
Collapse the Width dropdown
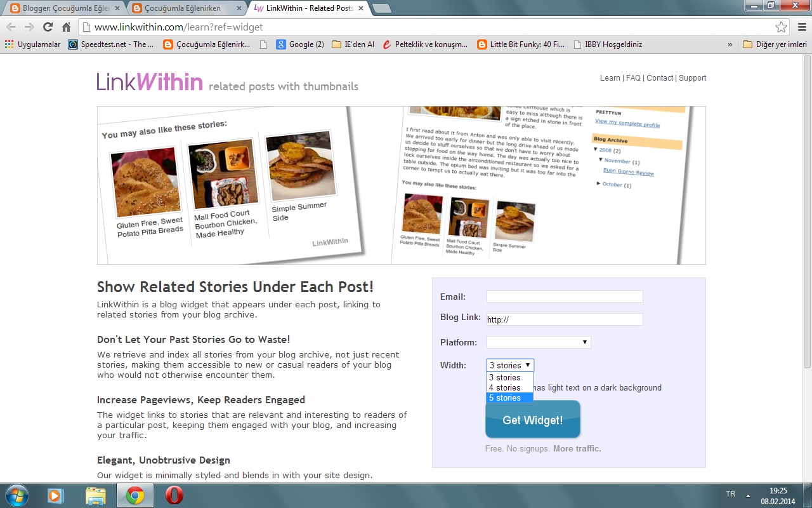coord(510,365)
